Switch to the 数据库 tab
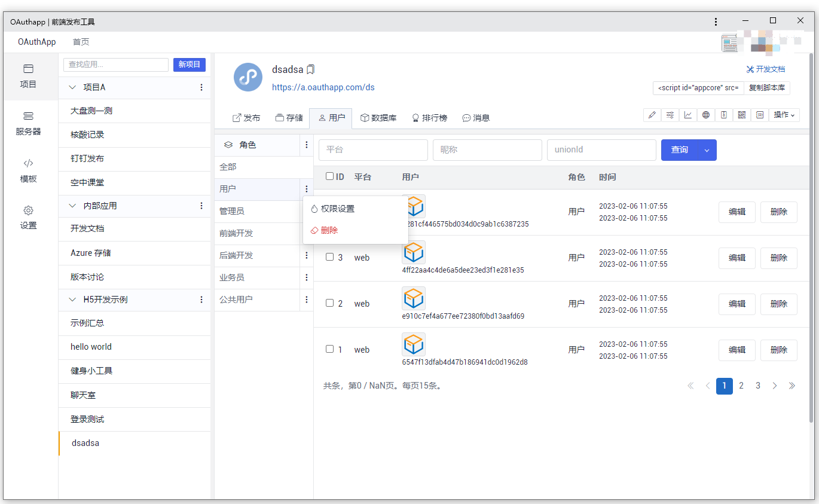Image resolution: width=819 pixels, height=504 pixels. point(378,118)
